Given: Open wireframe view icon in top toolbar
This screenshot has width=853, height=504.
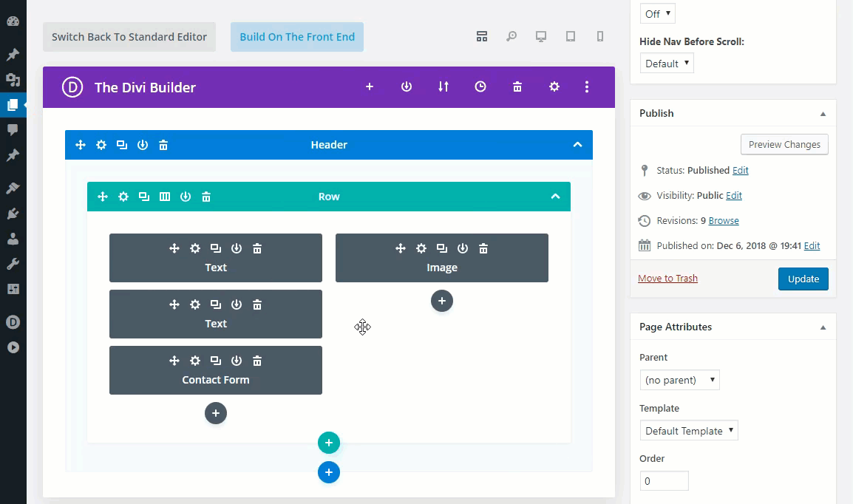Looking at the screenshot, I should [481, 36].
